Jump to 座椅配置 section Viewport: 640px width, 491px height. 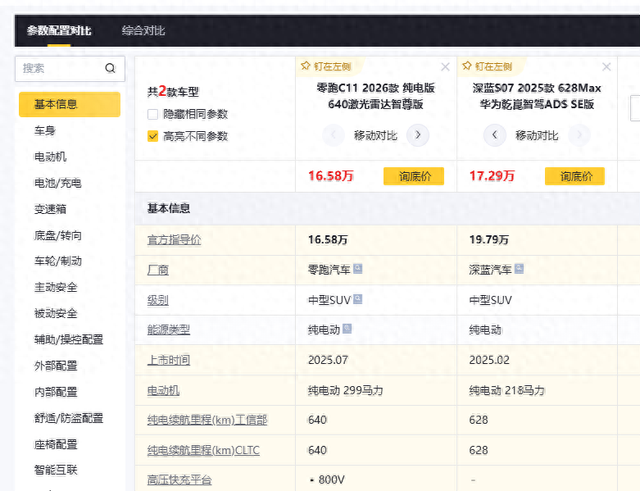pyautogui.click(x=56, y=444)
